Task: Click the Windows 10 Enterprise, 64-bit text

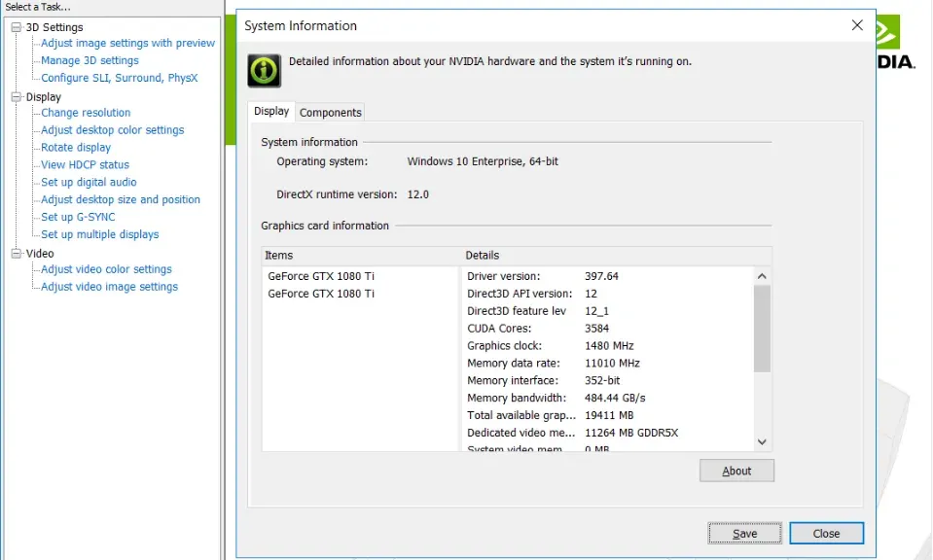Action: coord(483,161)
